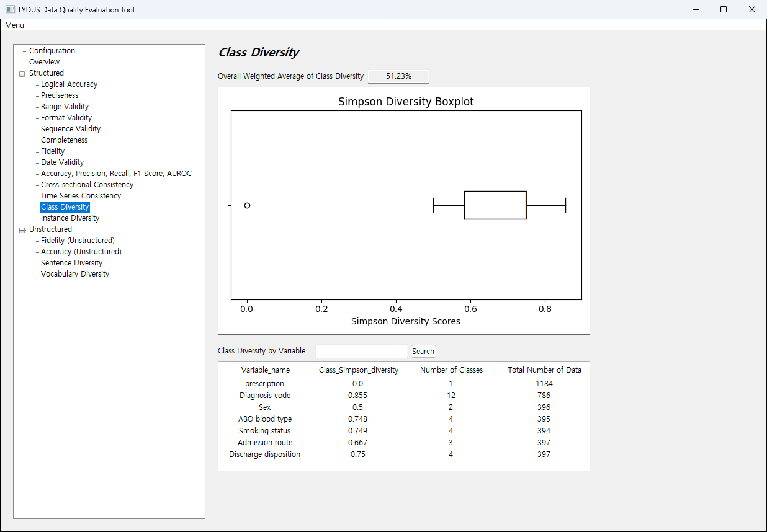Select Sequence Validity in tree
Viewport: 767px width, 532px height.
point(71,129)
